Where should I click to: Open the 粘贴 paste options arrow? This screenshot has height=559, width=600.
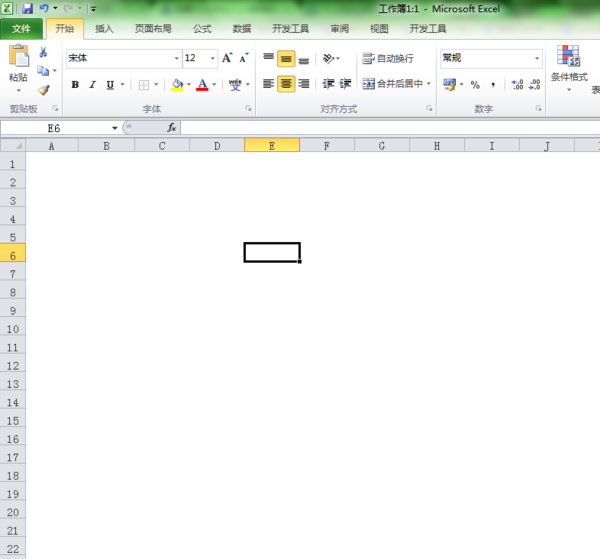pos(18,91)
